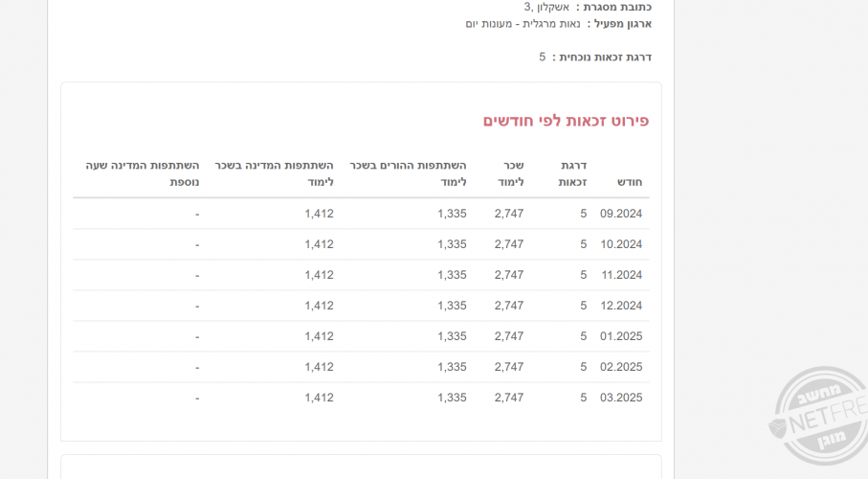
Task: Click the 'חודש' column header
Action: [x=627, y=182]
